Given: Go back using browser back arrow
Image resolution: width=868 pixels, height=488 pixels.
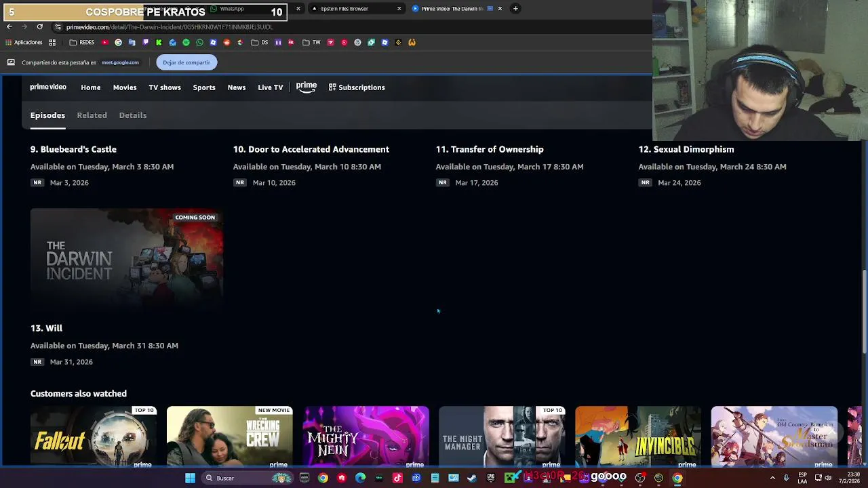Looking at the screenshot, I should [x=9, y=27].
